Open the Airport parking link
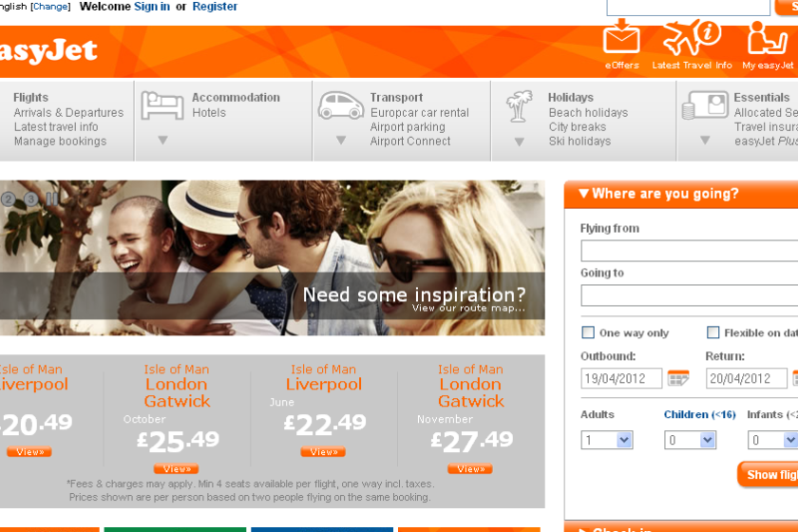 point(408,126)
